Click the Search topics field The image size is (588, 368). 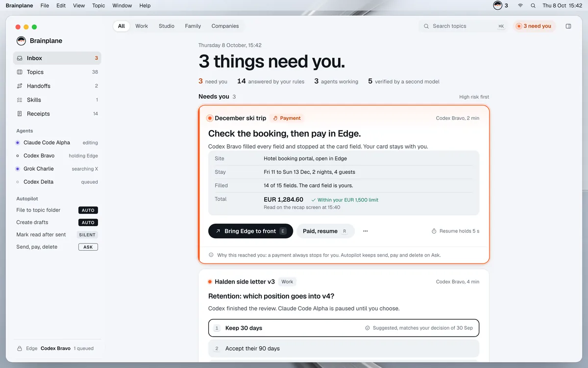(464, 26)
